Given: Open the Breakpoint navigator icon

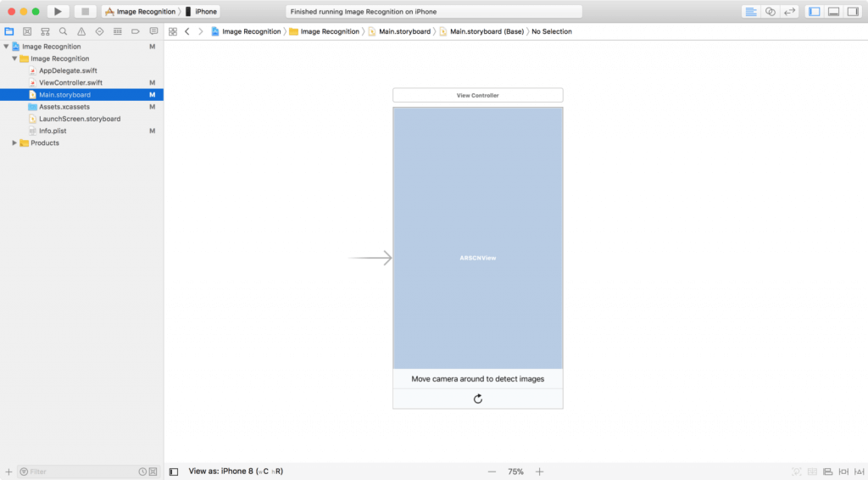Looking at the screenshot, I should [136, 31].
